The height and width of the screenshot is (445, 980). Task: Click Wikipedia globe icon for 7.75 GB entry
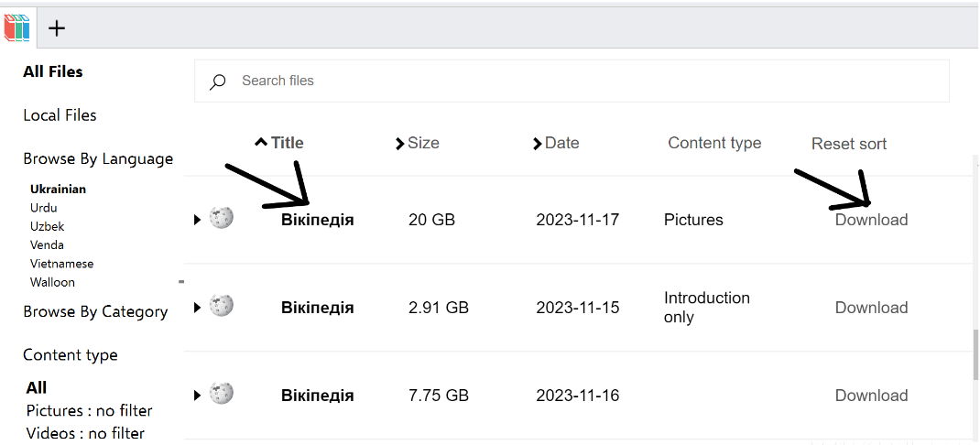[222, 394]
